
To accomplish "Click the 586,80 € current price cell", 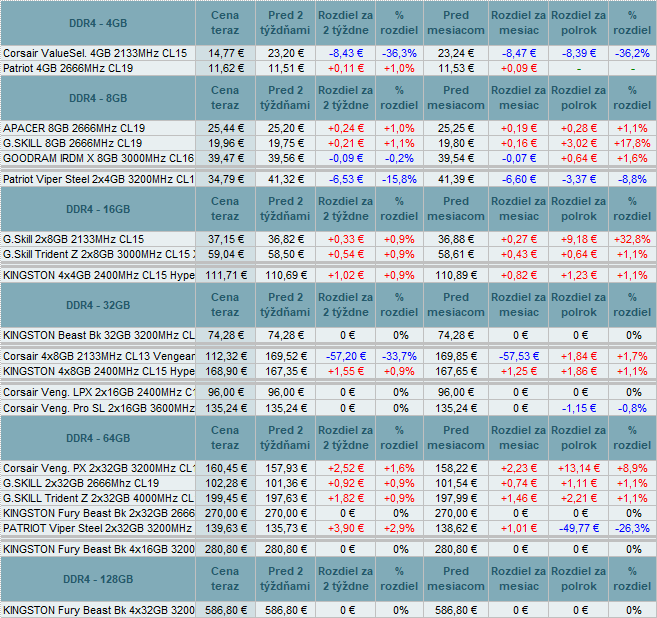I will [x=225, y=610].
